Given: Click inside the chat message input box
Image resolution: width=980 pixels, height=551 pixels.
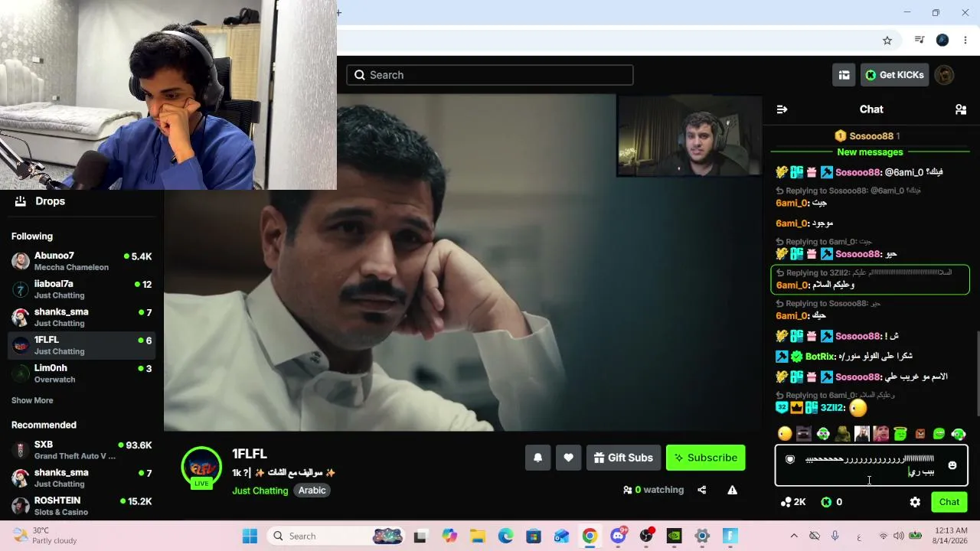Looking at the screenshot, I should tap(871, 465).
